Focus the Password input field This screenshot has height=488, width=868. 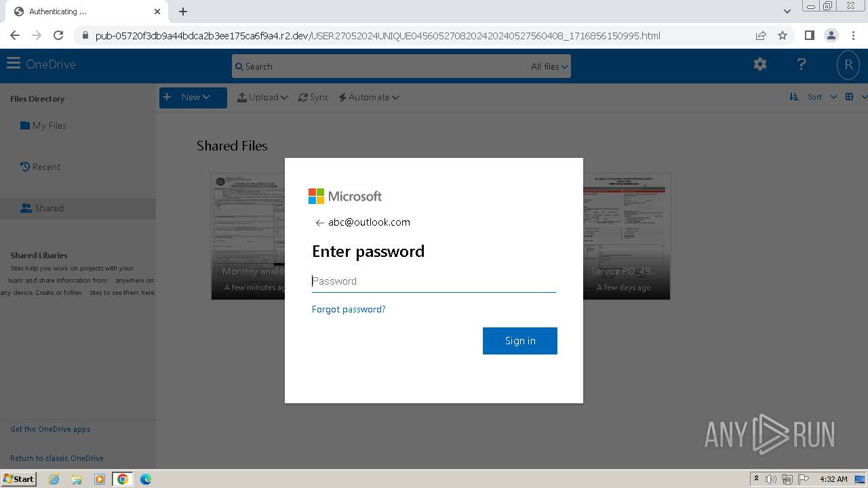(x=434, y=281)
